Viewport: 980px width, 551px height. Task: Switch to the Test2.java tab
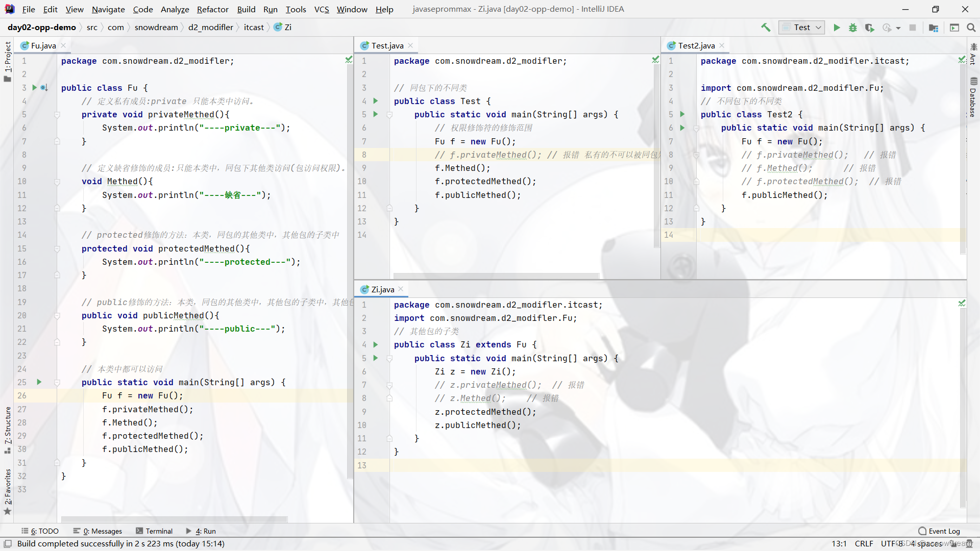[696, 45]
